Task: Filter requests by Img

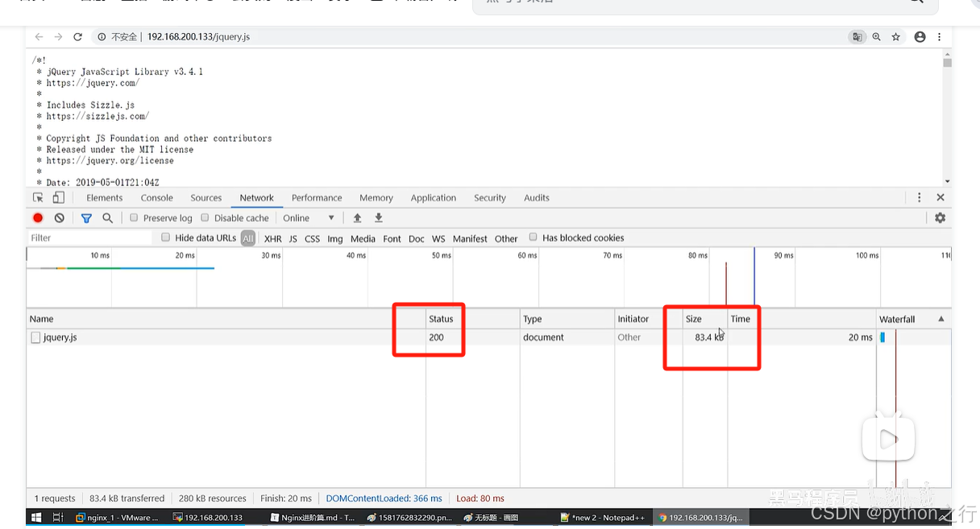Action: pos(335,238)
